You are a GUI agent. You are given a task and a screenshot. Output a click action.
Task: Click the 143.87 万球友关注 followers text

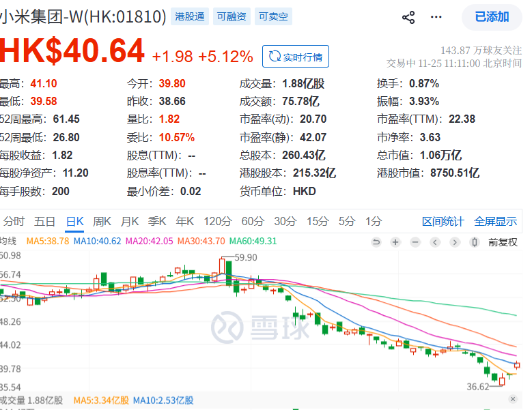click(x=481, y=50)
